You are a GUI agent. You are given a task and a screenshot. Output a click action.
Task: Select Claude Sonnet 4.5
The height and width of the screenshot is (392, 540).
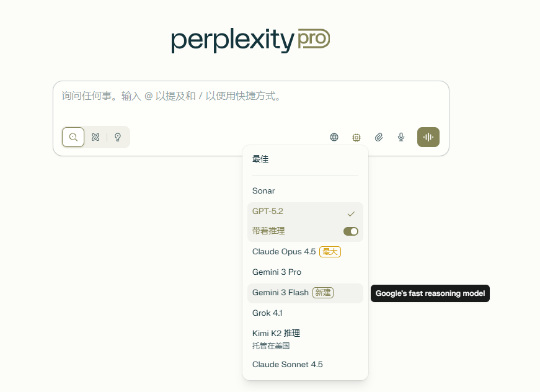tap(287, 364)
